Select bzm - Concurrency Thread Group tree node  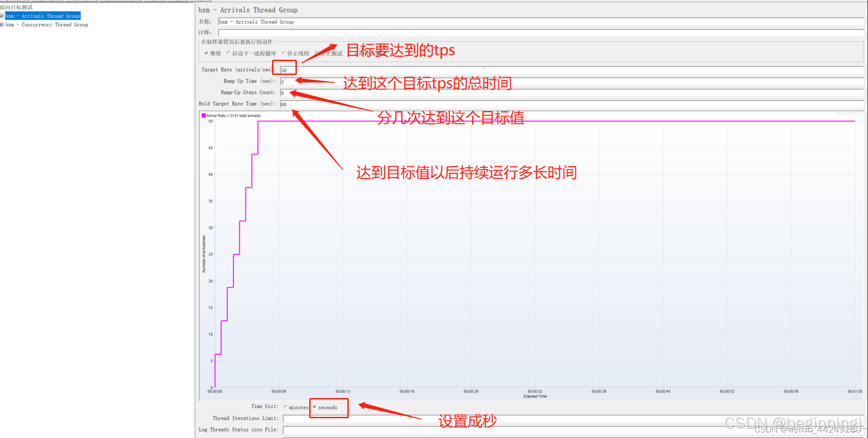point(46,25)
